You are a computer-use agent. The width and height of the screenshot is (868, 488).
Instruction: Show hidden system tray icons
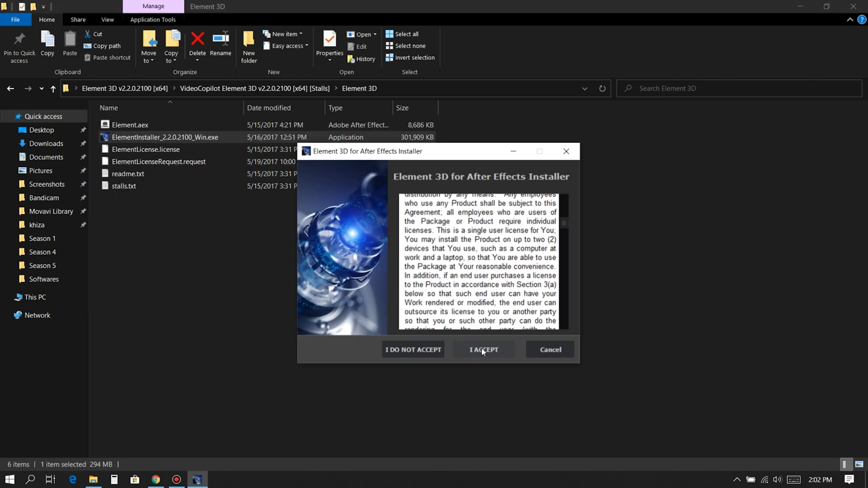pos(737,479)
